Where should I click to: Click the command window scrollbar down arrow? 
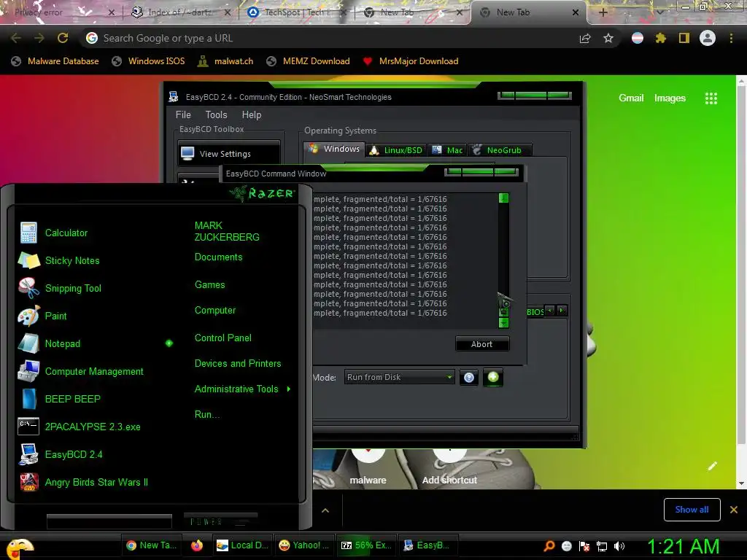[503, 323]
